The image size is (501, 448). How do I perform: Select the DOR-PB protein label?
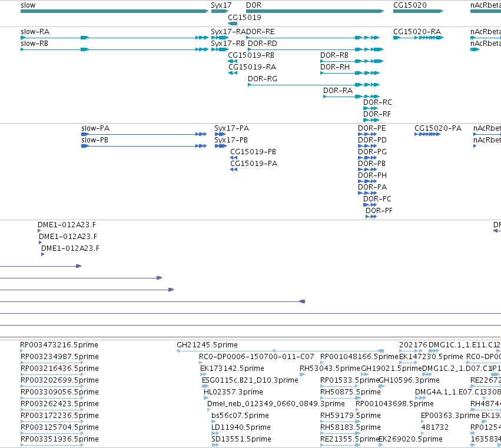[x=372, y=164]
